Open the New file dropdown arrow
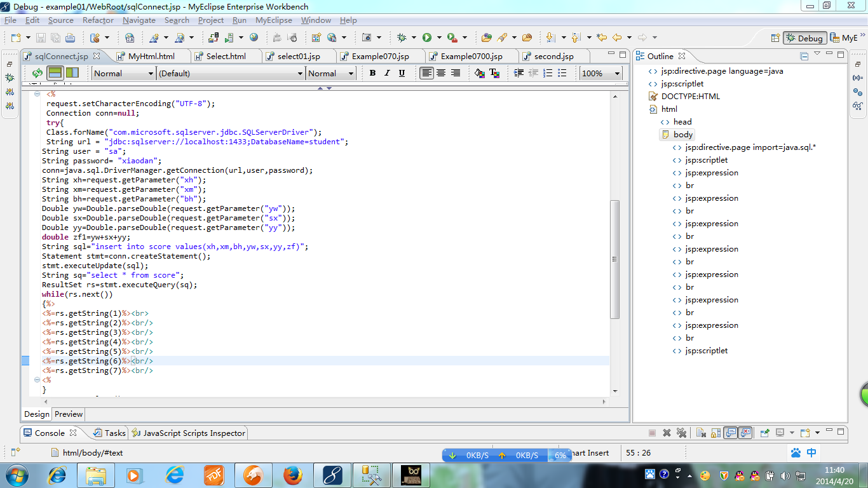This screenshot has width=868, height=488. [28, 38]
